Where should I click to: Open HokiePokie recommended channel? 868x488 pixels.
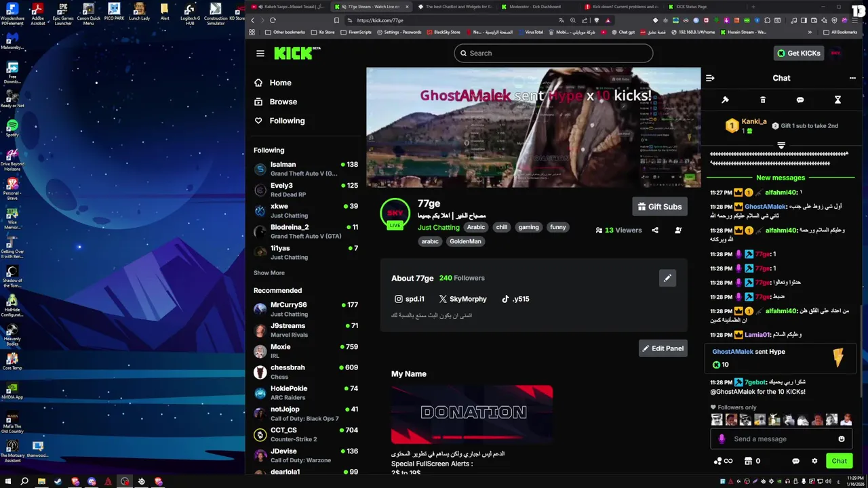tap(306, 393)
